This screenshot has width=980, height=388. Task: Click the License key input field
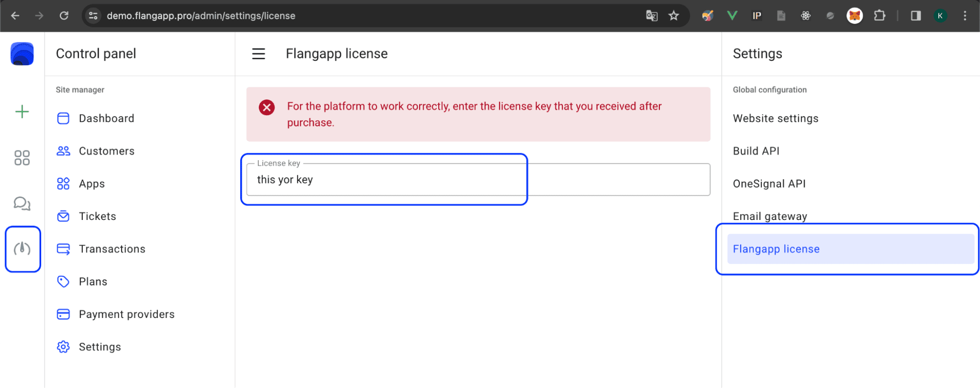(477, 180)
